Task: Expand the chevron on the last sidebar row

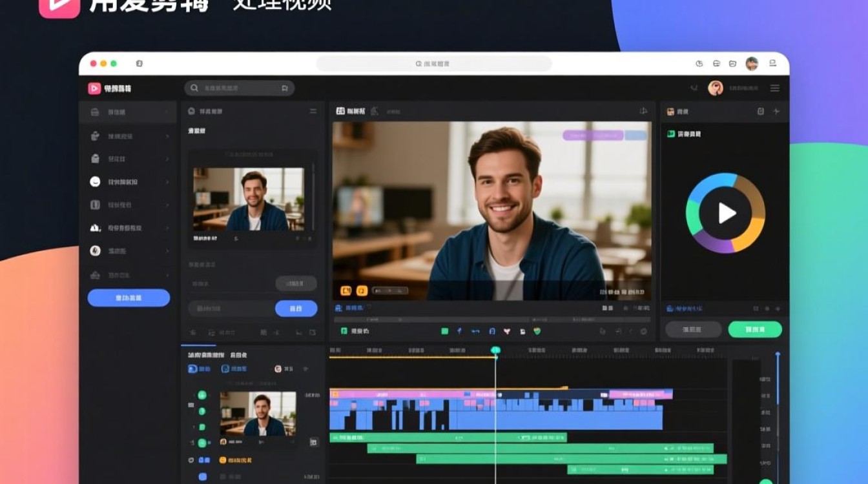Action: (167, 275)
